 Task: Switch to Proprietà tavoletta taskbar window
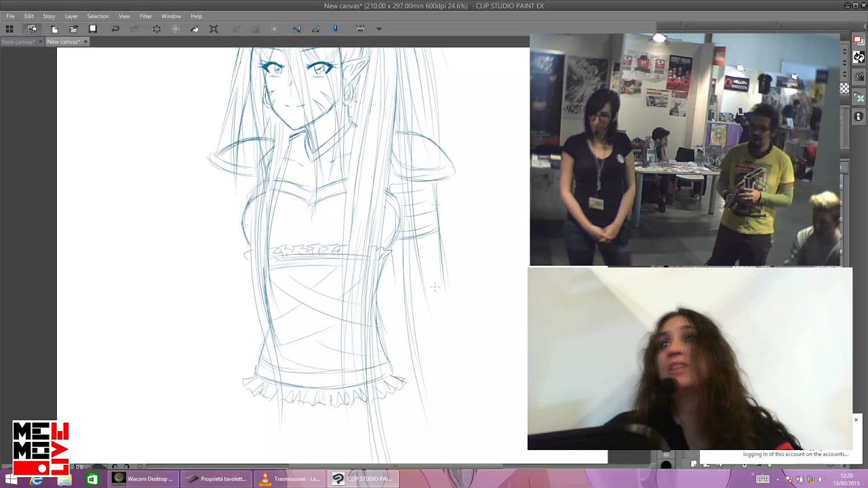[217, 479]
